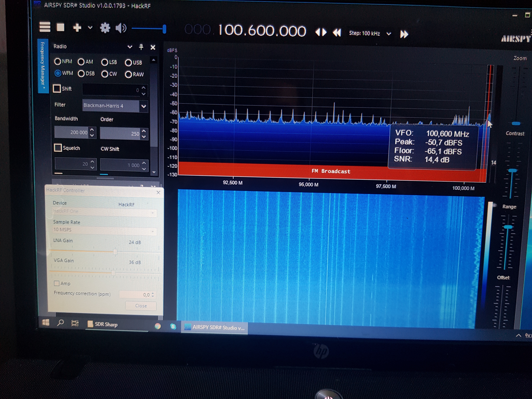Collapse the Radio panel with chevron

[x=130, y=47]
